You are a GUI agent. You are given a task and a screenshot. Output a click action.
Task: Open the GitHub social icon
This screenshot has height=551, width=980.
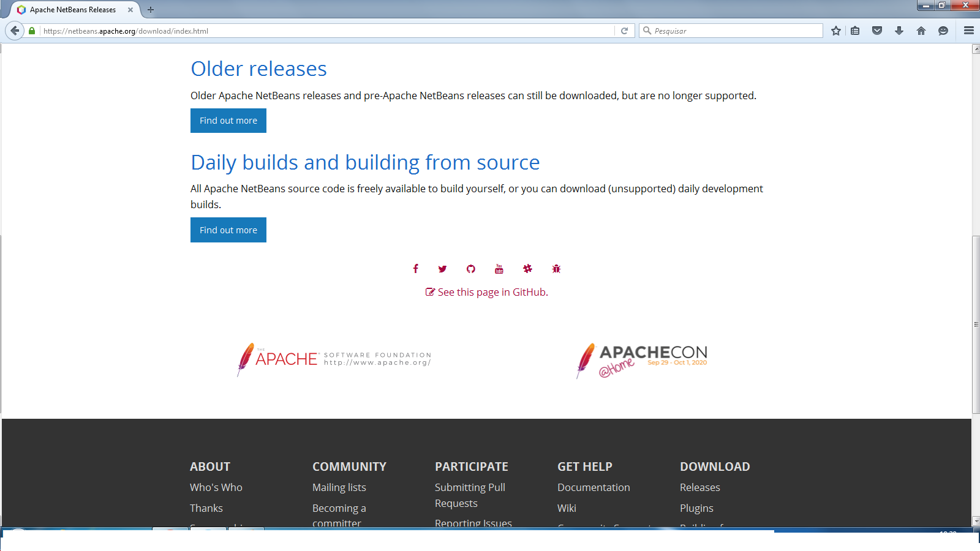470,269
